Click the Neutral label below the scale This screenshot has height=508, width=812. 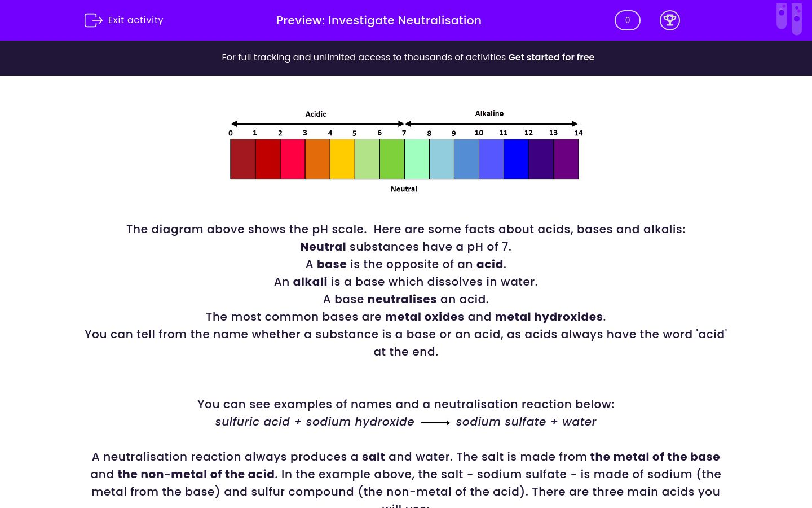[x=404, y=189]
